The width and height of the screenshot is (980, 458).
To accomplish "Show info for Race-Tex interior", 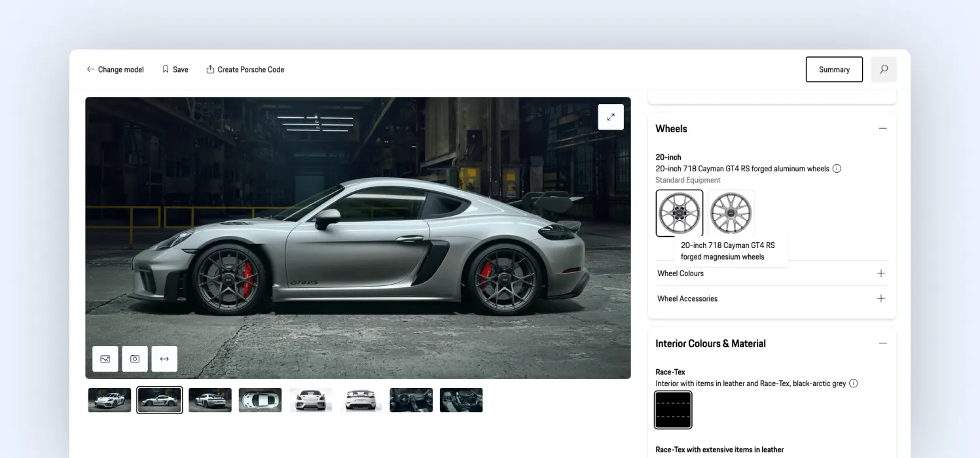I will (854, 383).
